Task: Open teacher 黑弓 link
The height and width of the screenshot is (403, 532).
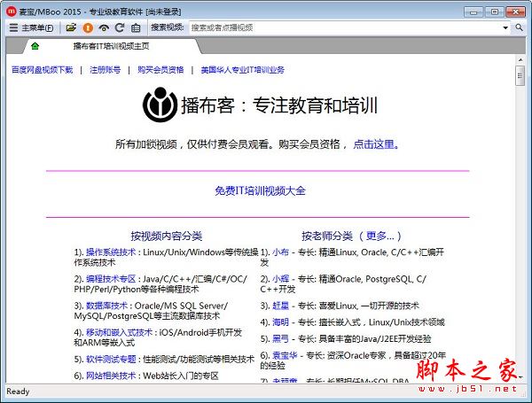Action: point(280,338)
